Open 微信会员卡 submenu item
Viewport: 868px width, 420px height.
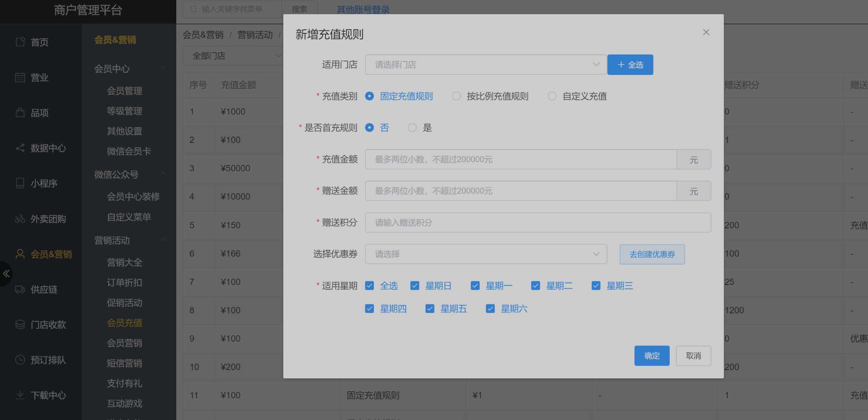[x=129, y=151]
